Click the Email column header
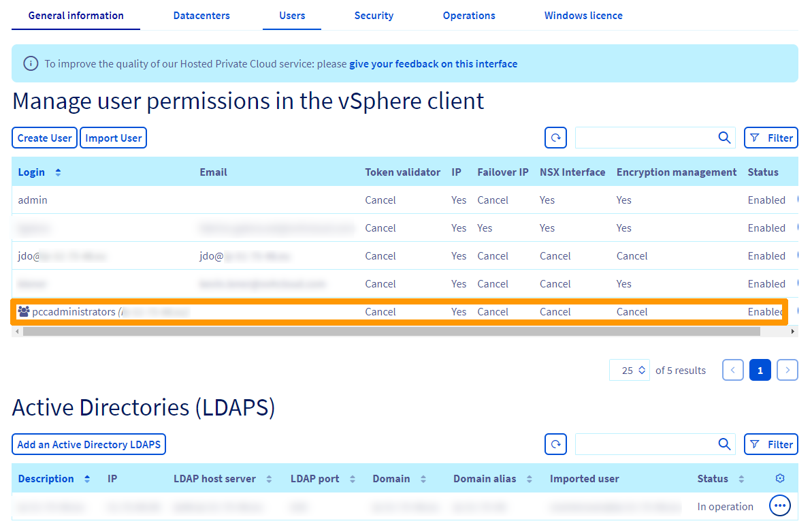The width and height of the screenshot is (812, 532). (213, 172)
